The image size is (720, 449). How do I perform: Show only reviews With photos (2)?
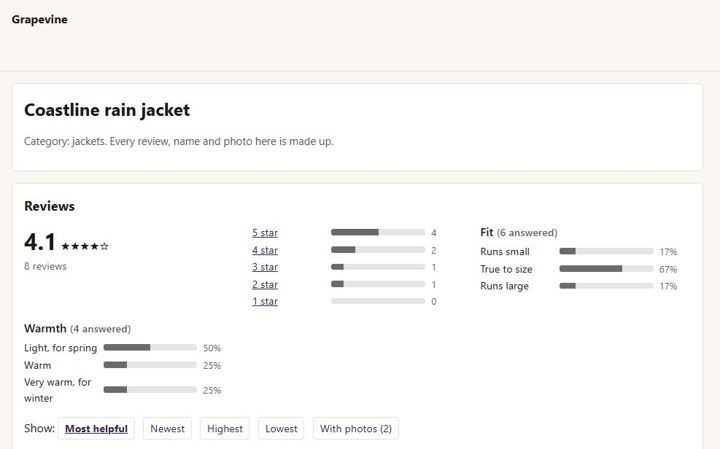(x=356, y=428)
